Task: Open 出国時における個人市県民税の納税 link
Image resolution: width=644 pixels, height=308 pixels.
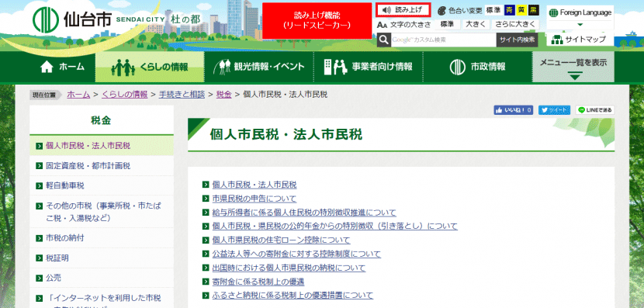Action: [x=289, y=268]
